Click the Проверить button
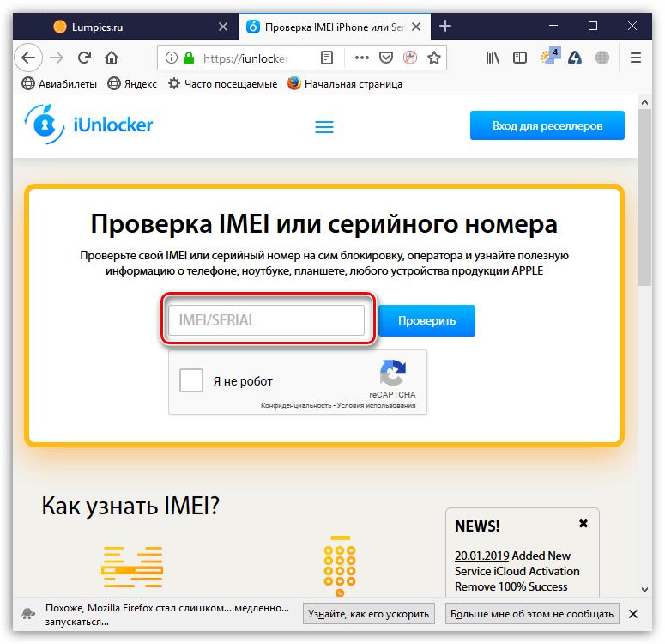The image size is (665, 644). (426, 320)
